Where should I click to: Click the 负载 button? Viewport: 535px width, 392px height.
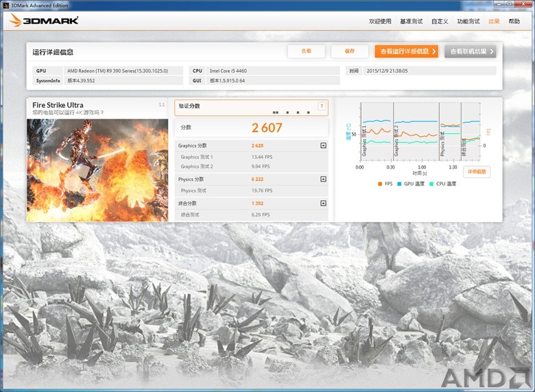click(306, 51)
